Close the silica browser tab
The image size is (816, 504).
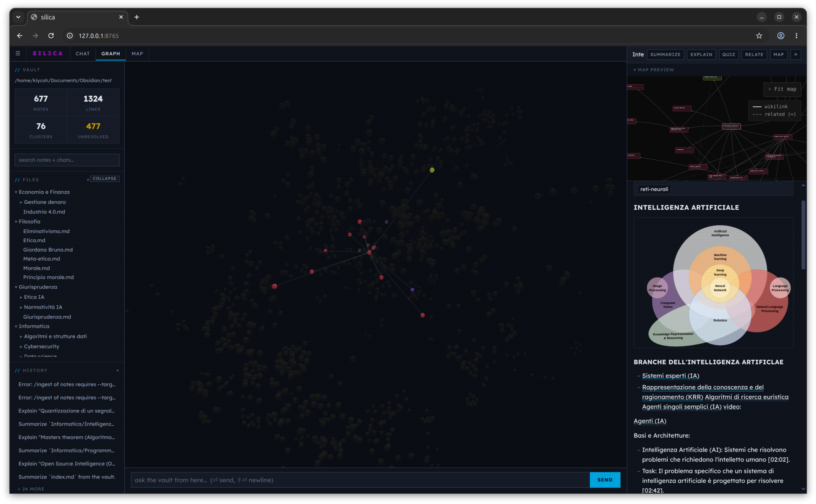tap(121, 17)
